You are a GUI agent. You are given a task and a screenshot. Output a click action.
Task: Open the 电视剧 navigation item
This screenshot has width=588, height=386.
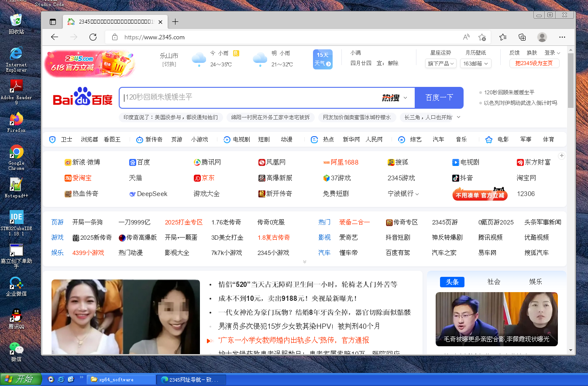point(241,139)
